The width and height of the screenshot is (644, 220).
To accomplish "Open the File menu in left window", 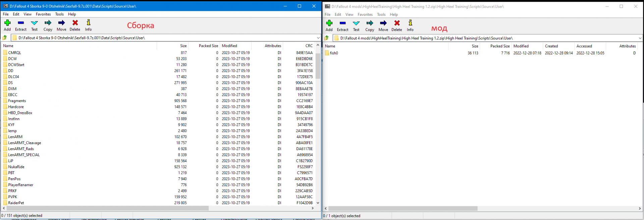I will click(6, 14).
